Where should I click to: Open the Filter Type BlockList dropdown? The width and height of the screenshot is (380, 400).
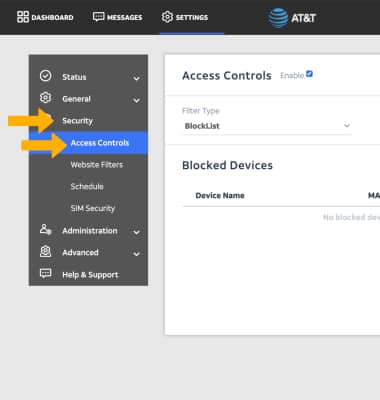click(x=267, y=126)
